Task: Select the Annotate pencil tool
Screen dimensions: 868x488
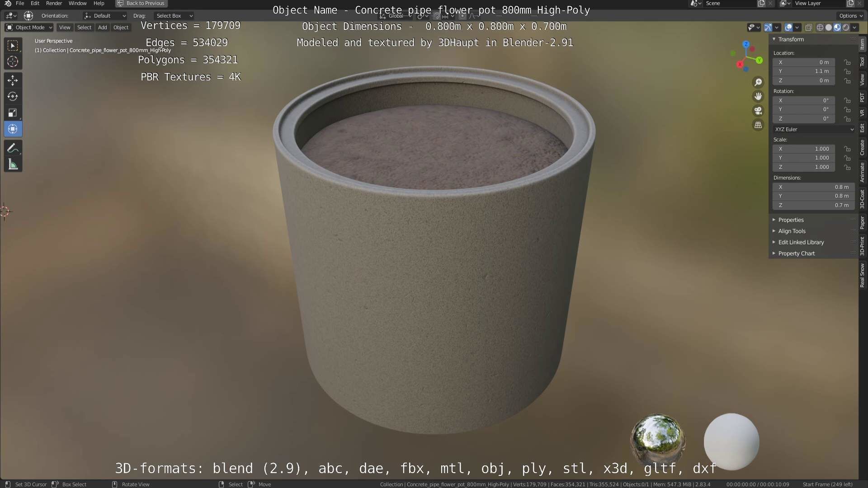Action: [13, 148]
